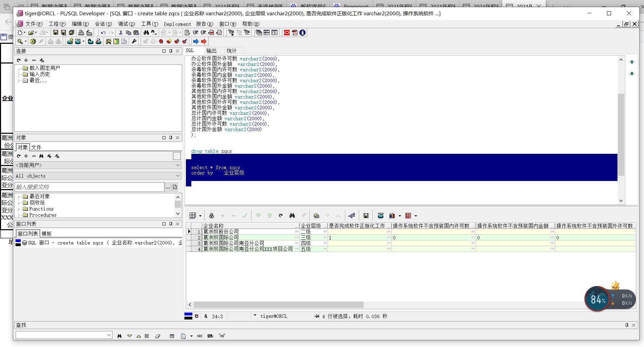
Task: Click the ... button beside search box
Action: [168, 187]
